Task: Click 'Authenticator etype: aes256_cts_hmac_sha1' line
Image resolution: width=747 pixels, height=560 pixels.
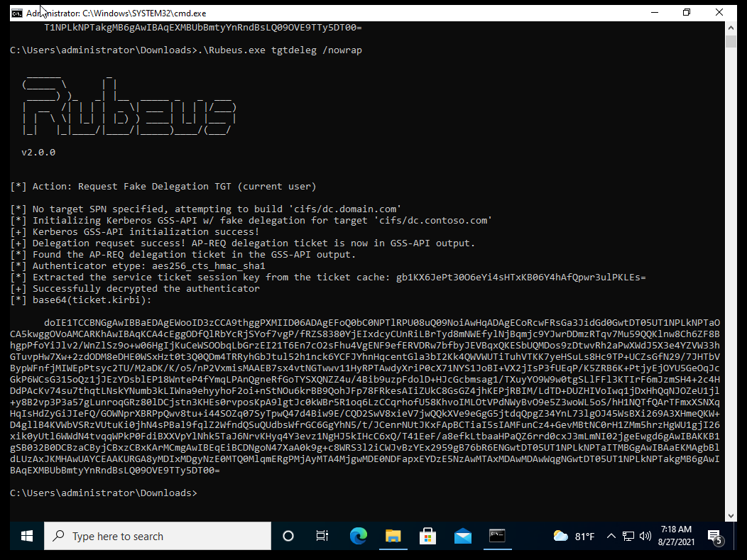Action: pos(137,265)
